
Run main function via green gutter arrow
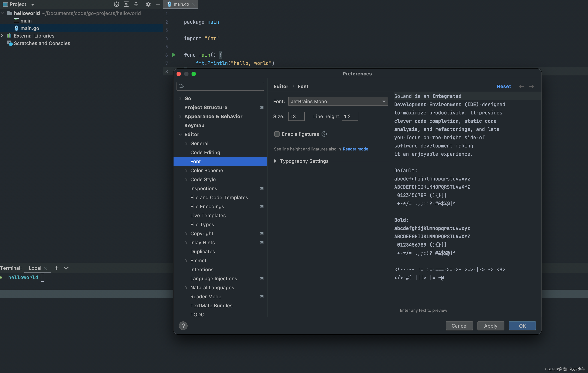click(x=174, y=55)
